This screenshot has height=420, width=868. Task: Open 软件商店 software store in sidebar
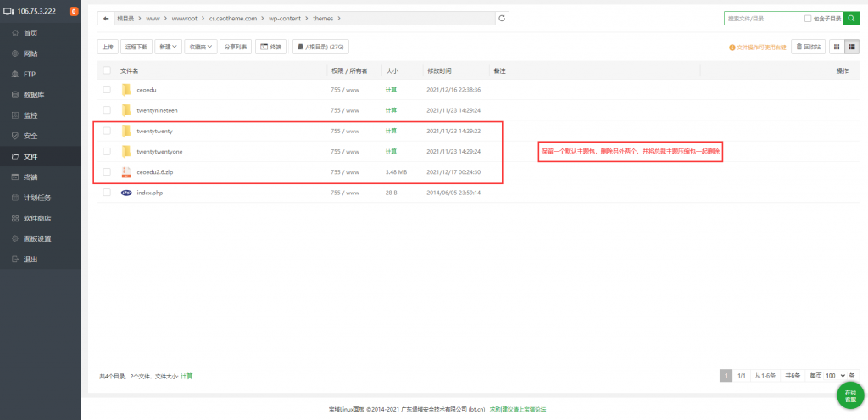(x=39, y=218)
